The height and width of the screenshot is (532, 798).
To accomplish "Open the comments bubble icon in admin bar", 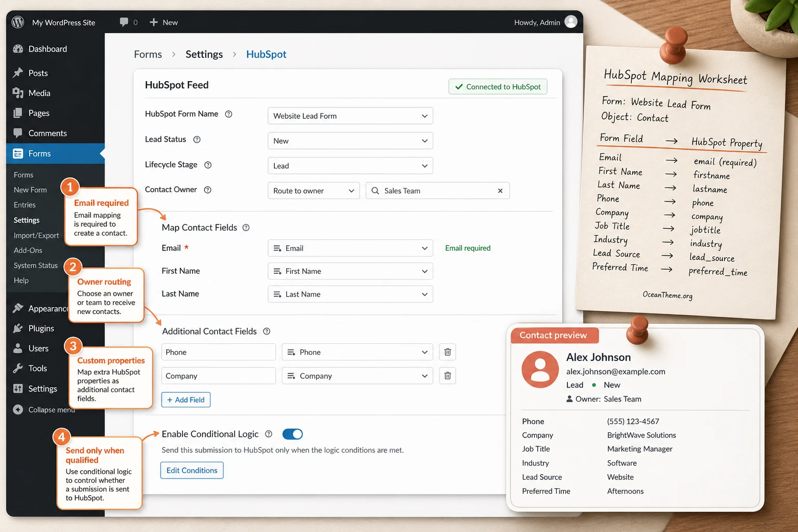I will pos(124,22).
